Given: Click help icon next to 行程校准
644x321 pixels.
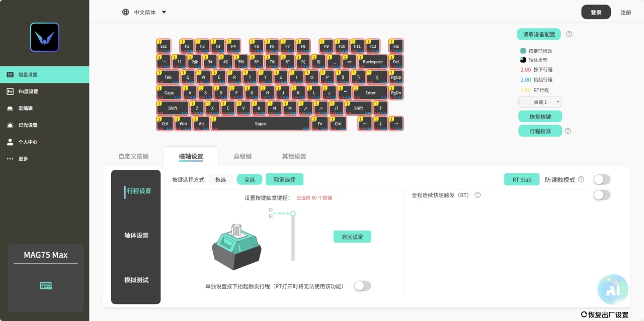Looking at the screenshot, I should coord(568,131).
